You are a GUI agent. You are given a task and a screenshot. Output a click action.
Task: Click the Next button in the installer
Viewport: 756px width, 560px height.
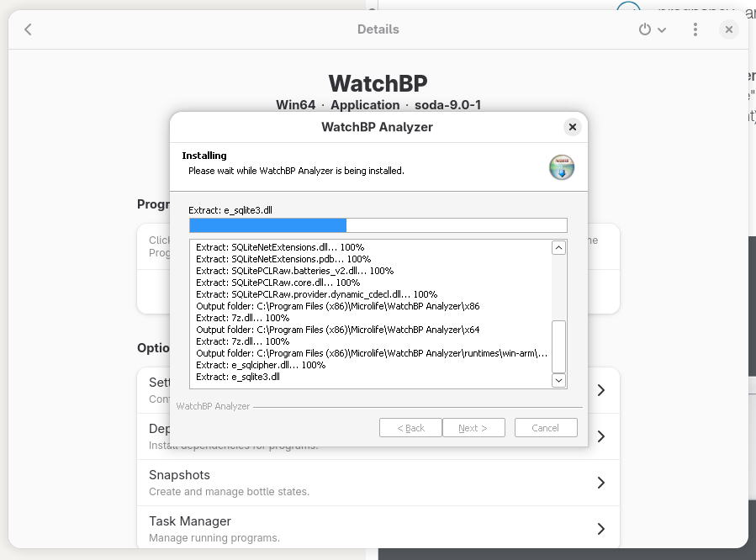click(x=473, y=427)
